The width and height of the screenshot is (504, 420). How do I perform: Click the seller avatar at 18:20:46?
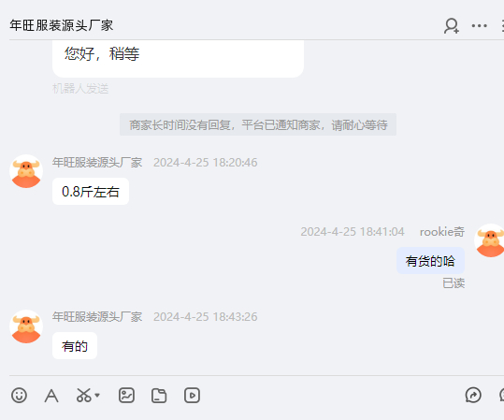(26, 171)
